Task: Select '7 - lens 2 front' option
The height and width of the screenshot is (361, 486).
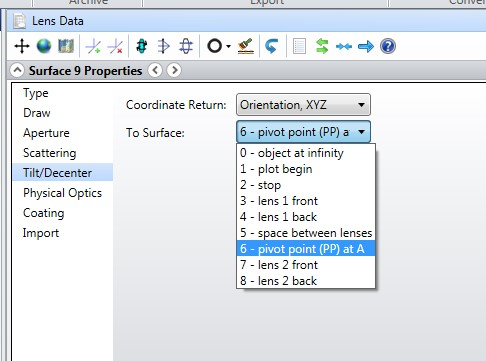Action: tap(306, 265)
